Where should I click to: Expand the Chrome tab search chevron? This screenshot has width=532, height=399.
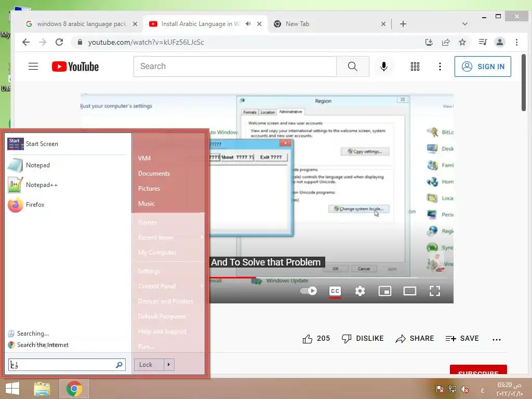(465, 24)
